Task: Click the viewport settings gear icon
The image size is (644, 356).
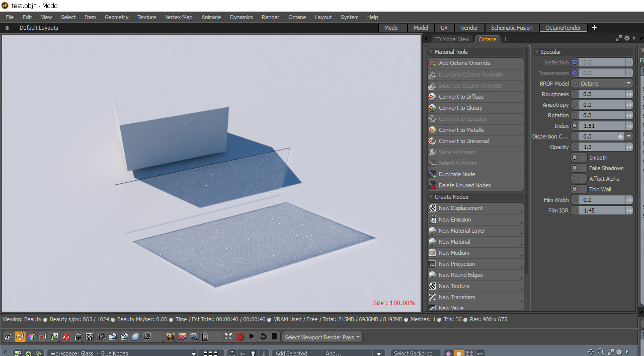Action: [x=627, y=38]
